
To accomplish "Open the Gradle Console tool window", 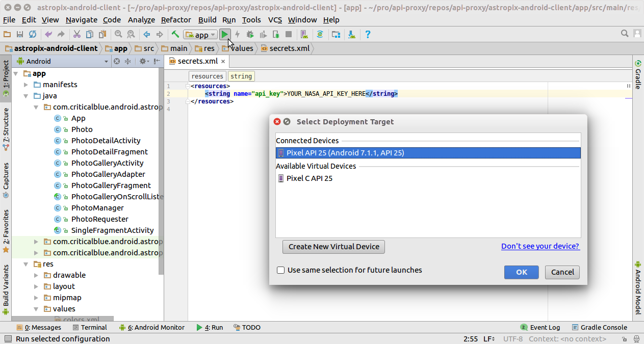I will click(x=599, y=328).
